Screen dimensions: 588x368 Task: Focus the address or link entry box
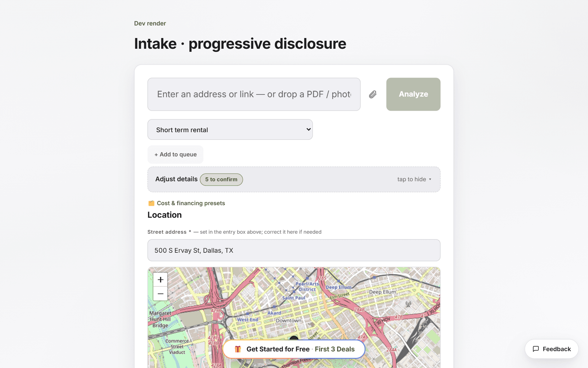point(254,94)
